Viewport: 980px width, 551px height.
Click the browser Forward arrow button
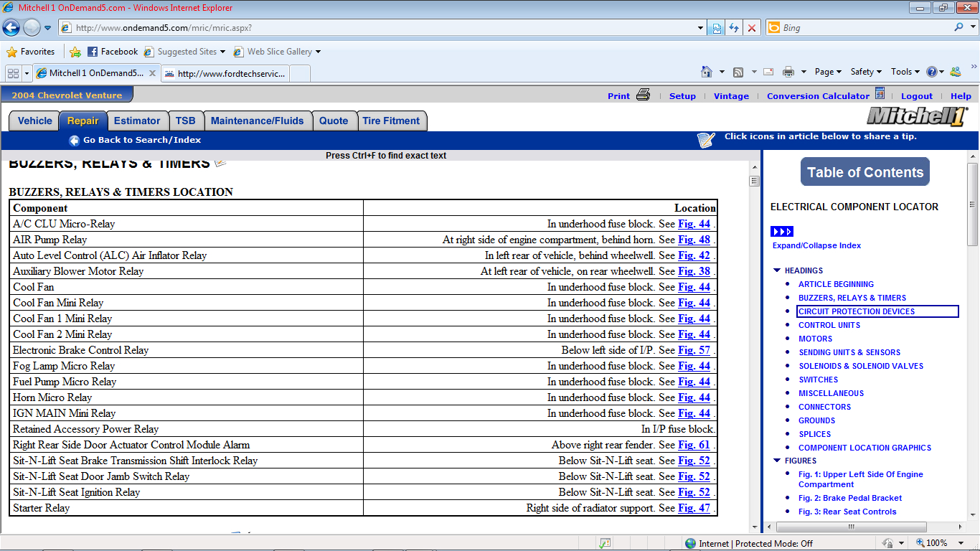click(32, 28)
